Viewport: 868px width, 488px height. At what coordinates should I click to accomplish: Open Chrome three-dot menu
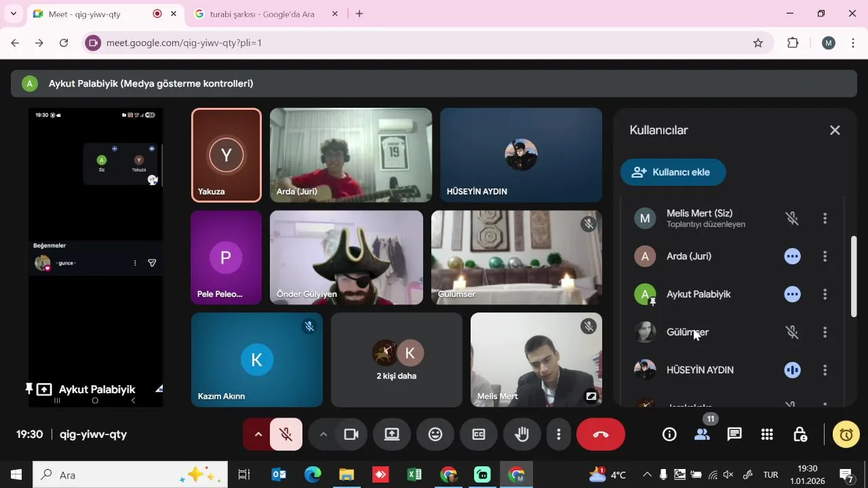point(852,43)
